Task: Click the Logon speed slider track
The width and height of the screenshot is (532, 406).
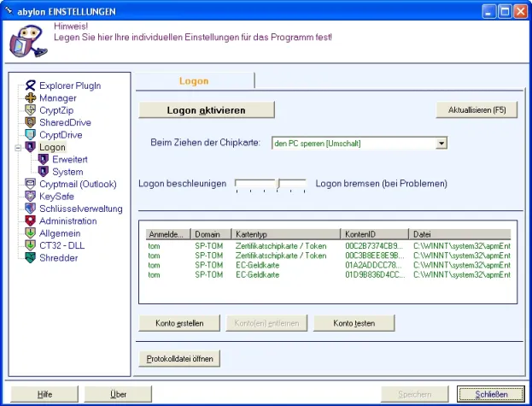Action: [x=270, y=183]
